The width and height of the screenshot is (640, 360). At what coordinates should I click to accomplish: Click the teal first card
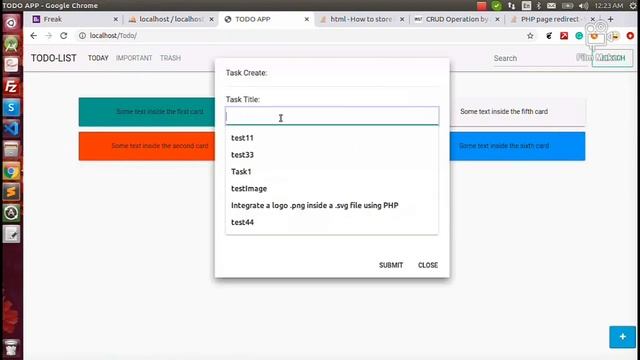coord(147,112)
